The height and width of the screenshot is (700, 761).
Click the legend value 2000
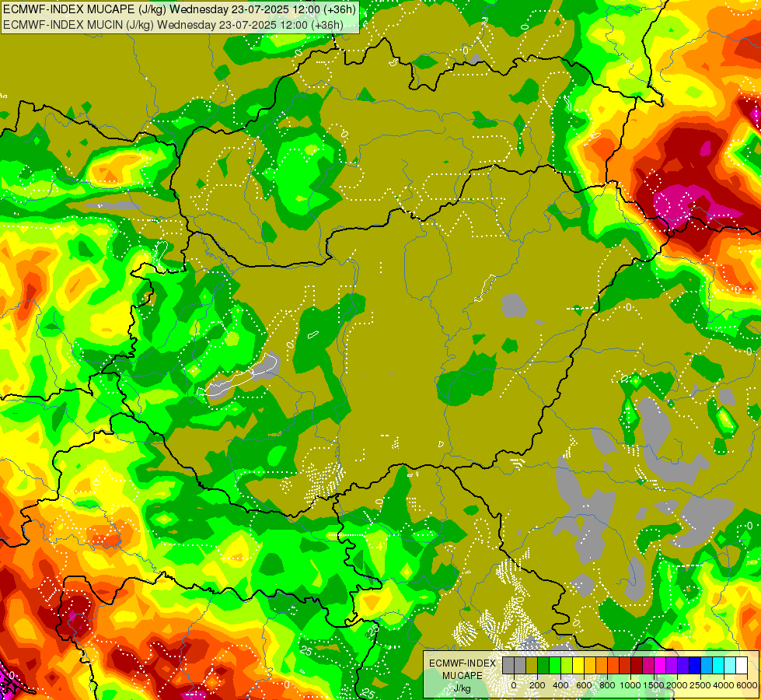pyautogui.click(x=677, y=685)
